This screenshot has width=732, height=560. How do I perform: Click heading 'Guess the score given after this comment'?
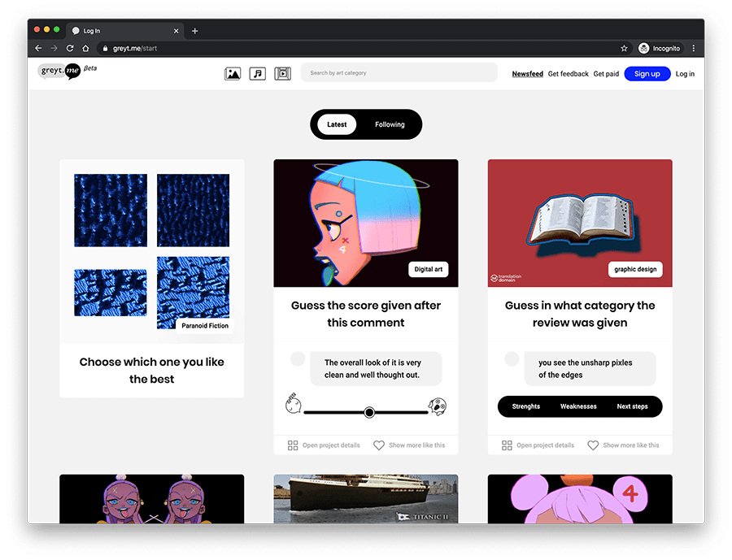click(x=366, y=314)
